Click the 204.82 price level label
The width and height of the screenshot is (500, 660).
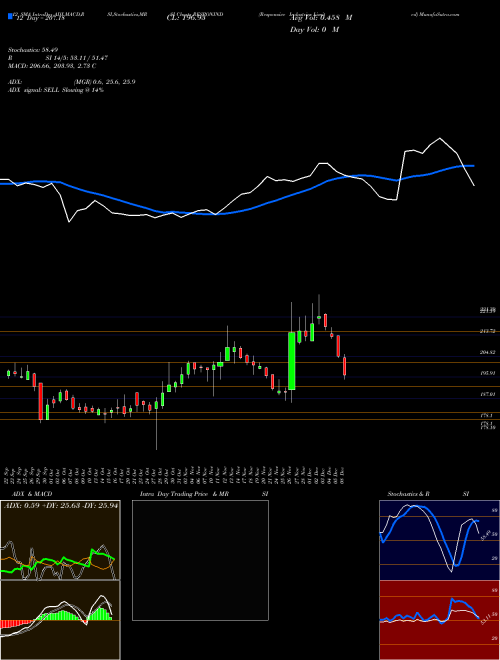coord(487,352)
